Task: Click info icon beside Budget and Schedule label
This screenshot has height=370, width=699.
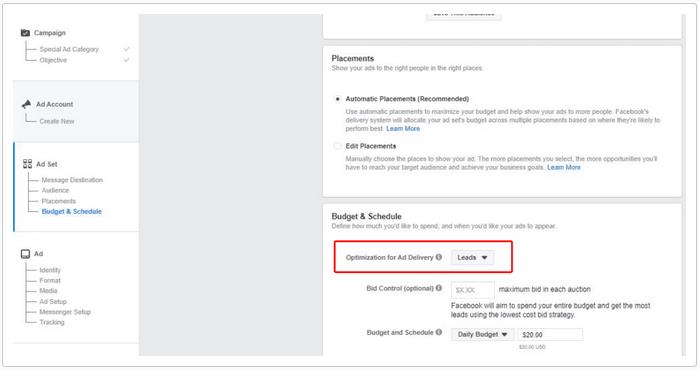Action: coord(439,332)
